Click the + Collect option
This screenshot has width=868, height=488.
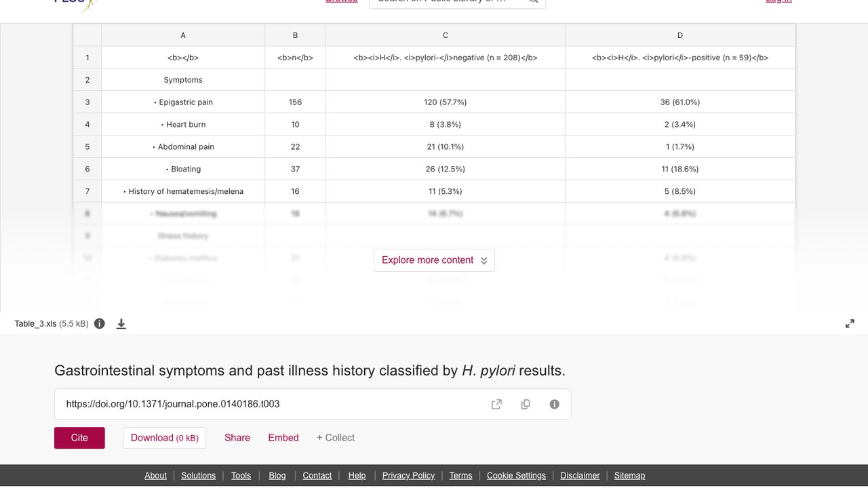(336, 438)
